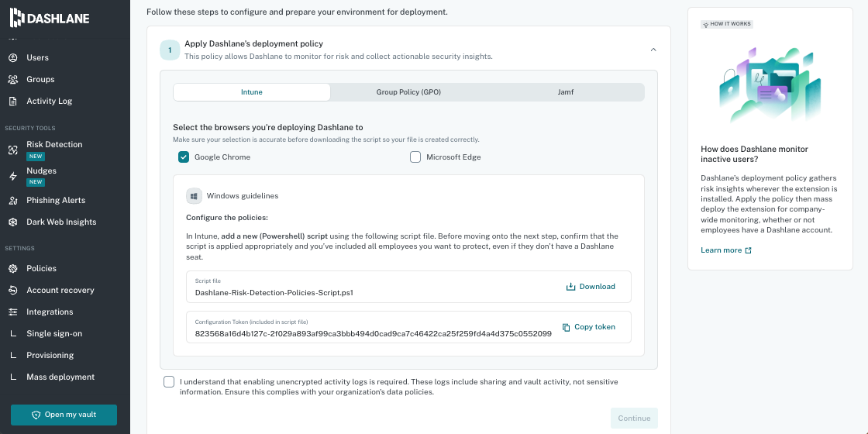Copy the configuration token
This screenshot has height=434, width=868.
click(x=588, y=327)
